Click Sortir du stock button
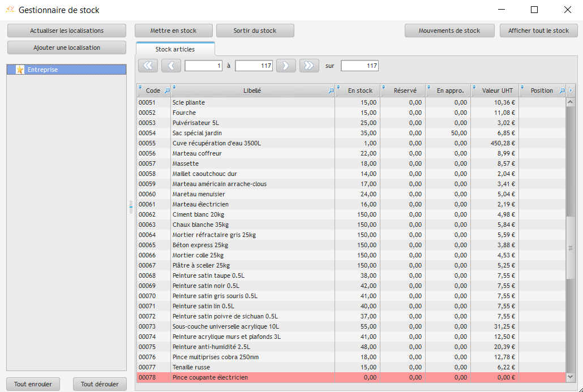 click(x=255, y=31)
